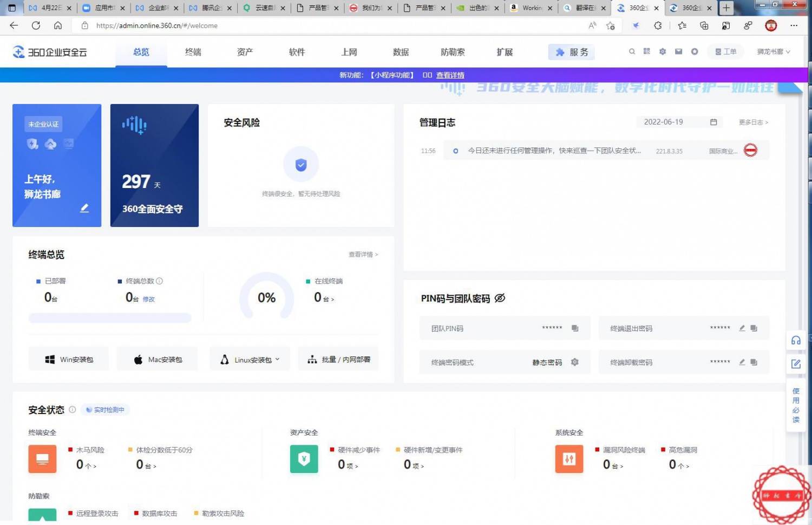Open the feedback edit icon on right sidebar

(x=796, y=364)
